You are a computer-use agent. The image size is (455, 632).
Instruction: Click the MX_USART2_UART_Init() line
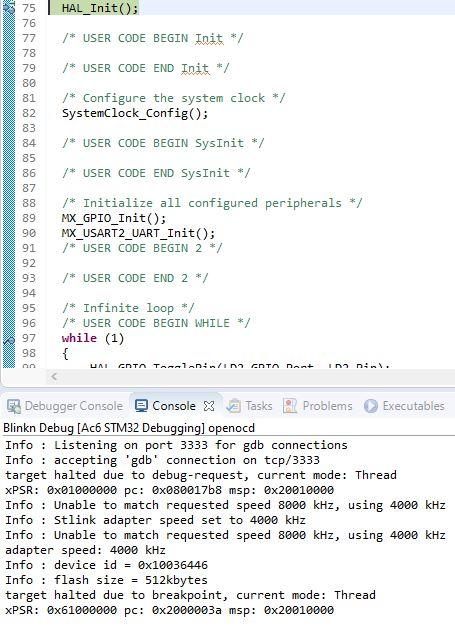point(138,233)
